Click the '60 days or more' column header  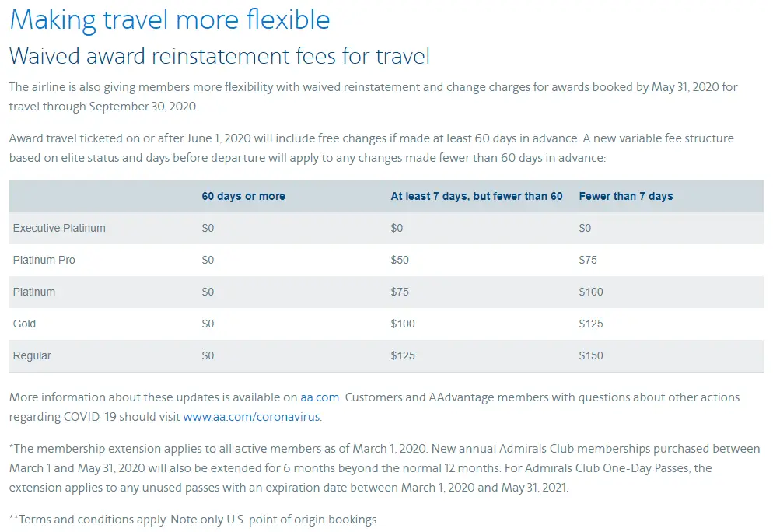243,196
